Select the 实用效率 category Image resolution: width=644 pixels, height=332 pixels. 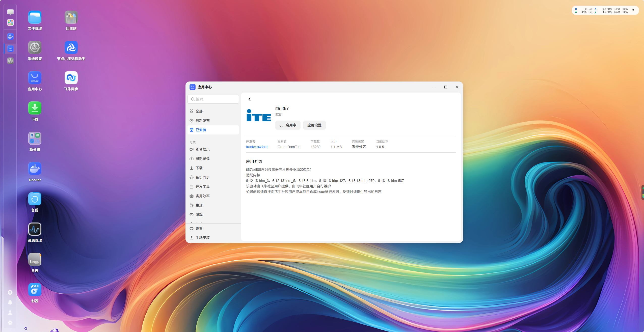pos(213,196)
